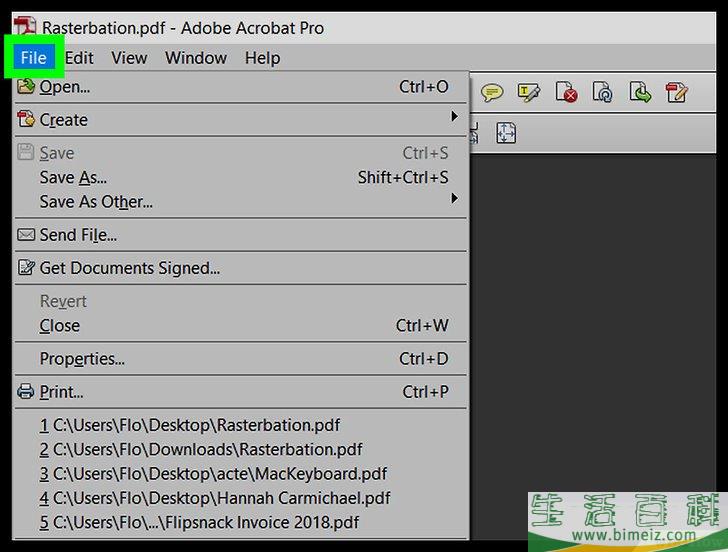Viewport: 728px width, 552px height.
Task: Select the Edit Text & Images tool
Action: click(x=676, y=92)
